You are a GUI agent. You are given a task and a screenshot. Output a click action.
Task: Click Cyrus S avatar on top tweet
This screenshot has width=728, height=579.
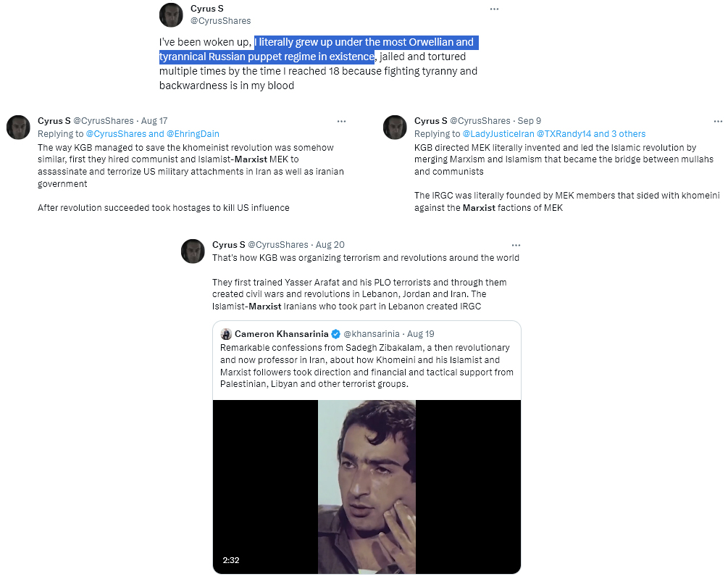172,15
